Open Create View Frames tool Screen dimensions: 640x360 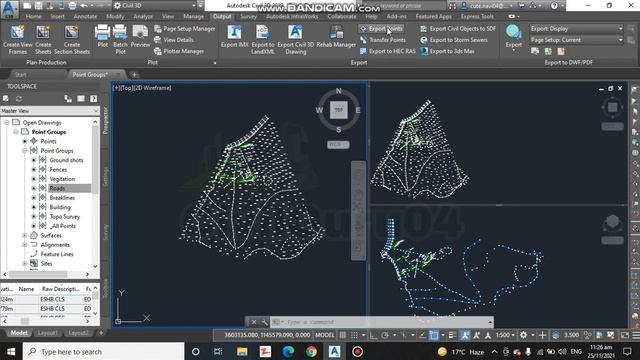pos(18,40)
